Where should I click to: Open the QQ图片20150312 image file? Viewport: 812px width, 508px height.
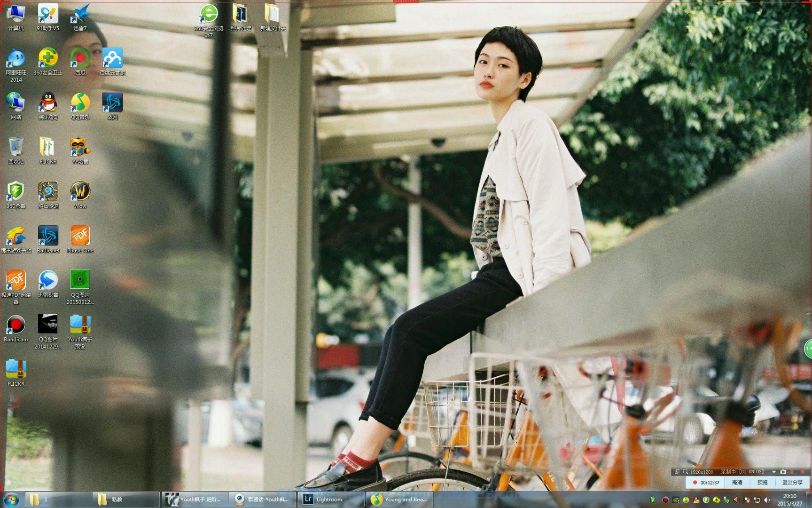click(x=80, y=287)
